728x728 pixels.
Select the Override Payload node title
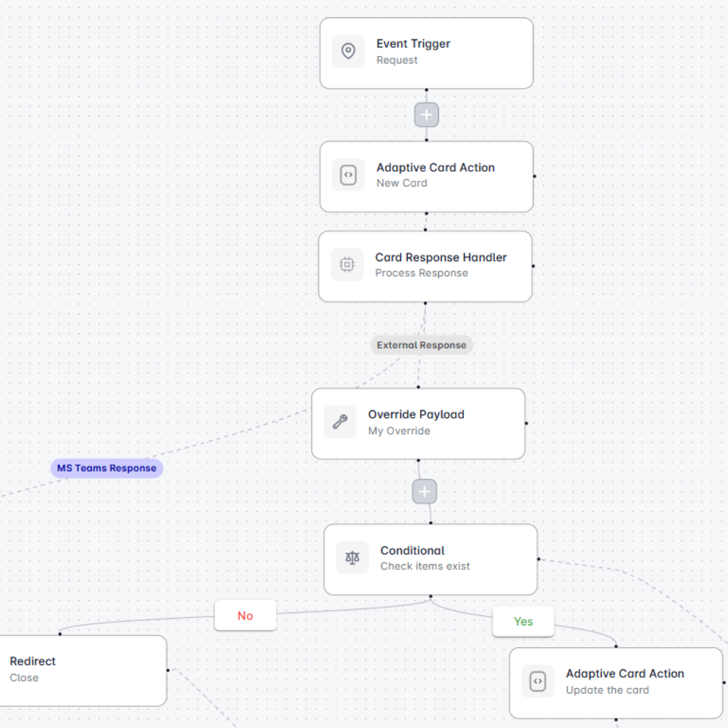pos(416,414)
